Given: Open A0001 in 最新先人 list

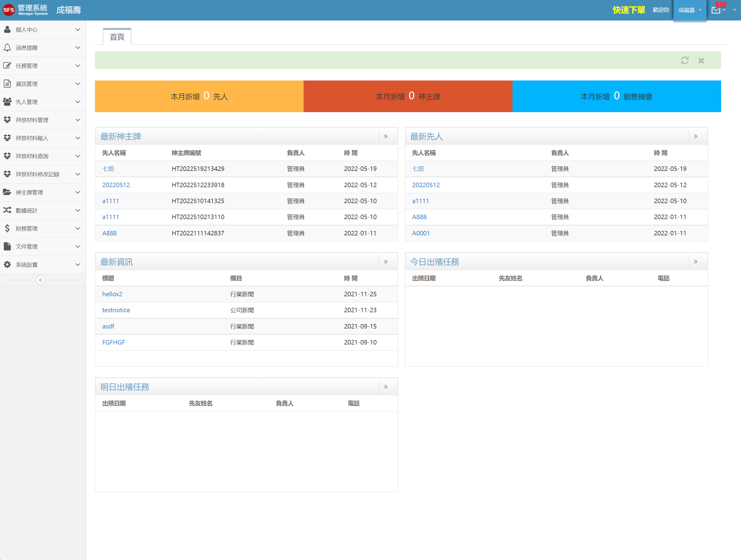Looking at the screenshot, I should pos(421,233).
